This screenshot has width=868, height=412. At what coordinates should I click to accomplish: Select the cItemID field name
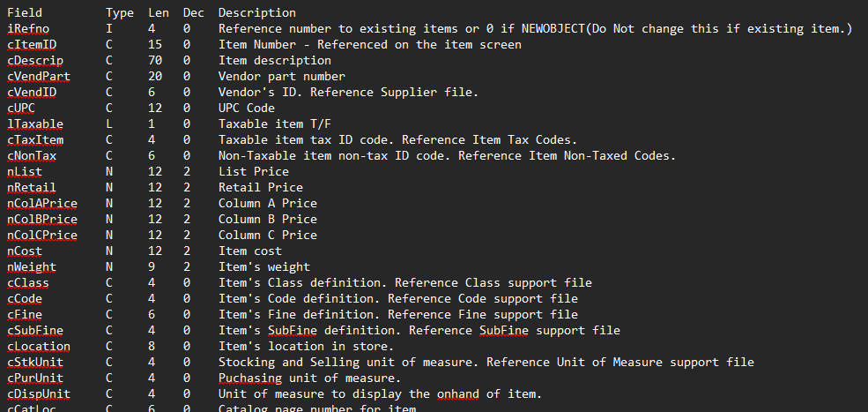point(32,44)
